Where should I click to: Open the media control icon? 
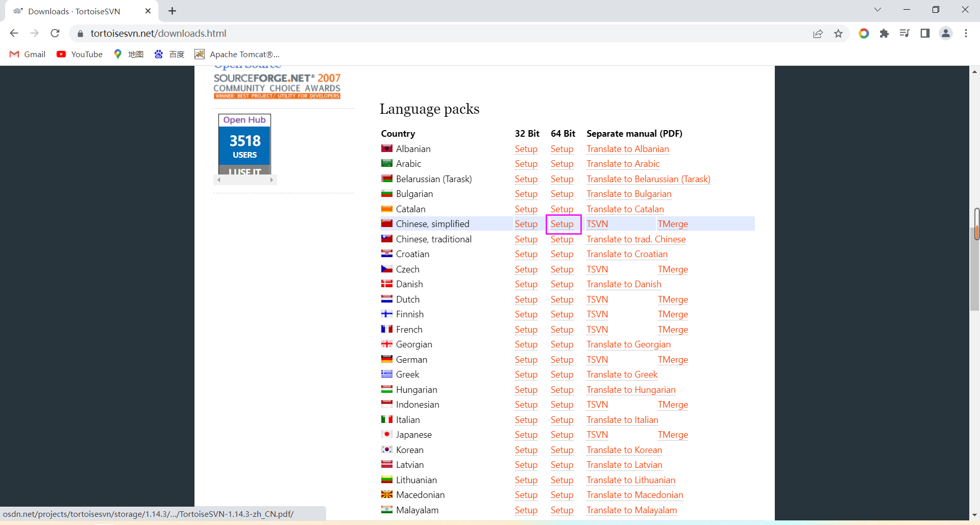(x=904, y=33)
